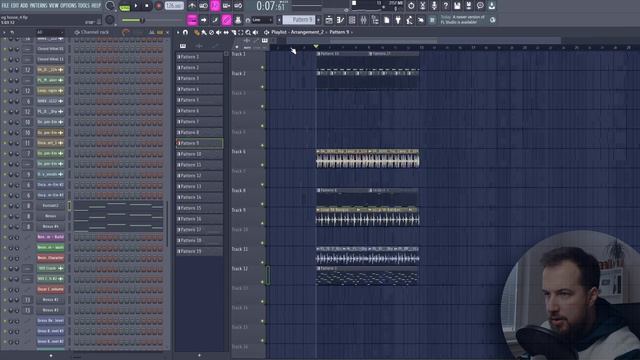The height and width of the screenshot is (360, 640).
Task: Select Pattern 16 in the pattern list
Action: tap(199, 219)
